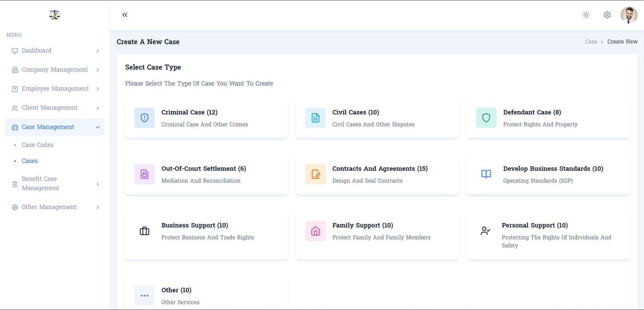Open the user profile avatar
The height and width of the screenshot is (310, 644).
coord(628,15)
